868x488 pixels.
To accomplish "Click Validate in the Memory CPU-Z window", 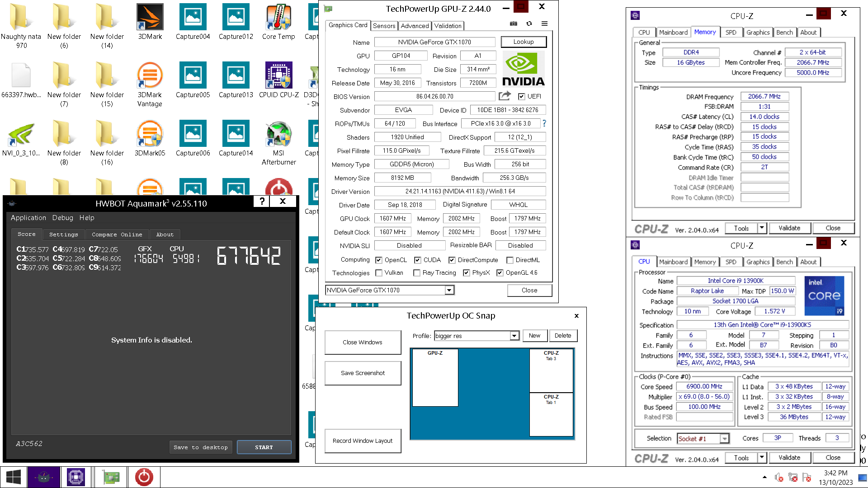I will click(x=789, y=228).
